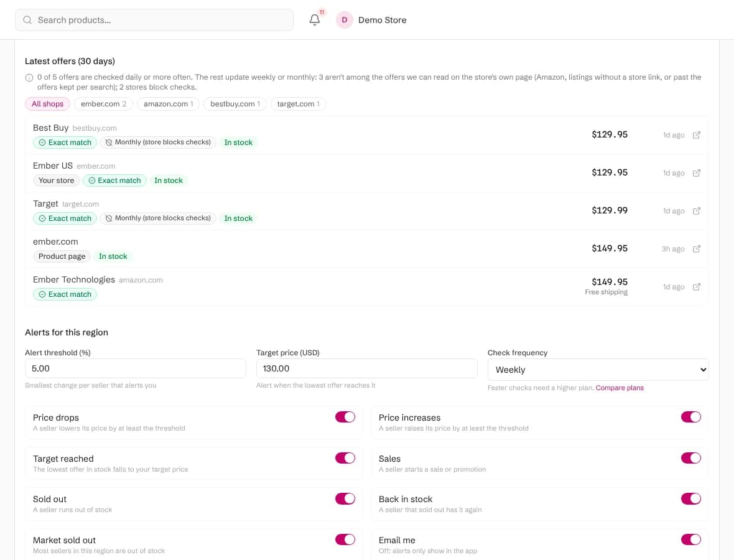Image resolution: width=734 pixels, height=560 pixels.
Task: Open the Demo Store avatar
Action: click(x=344, y=20)
